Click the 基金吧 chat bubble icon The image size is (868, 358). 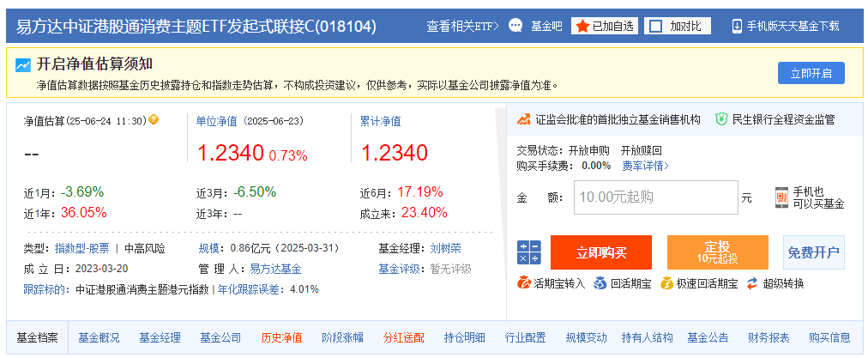click(x=515, y=26)
